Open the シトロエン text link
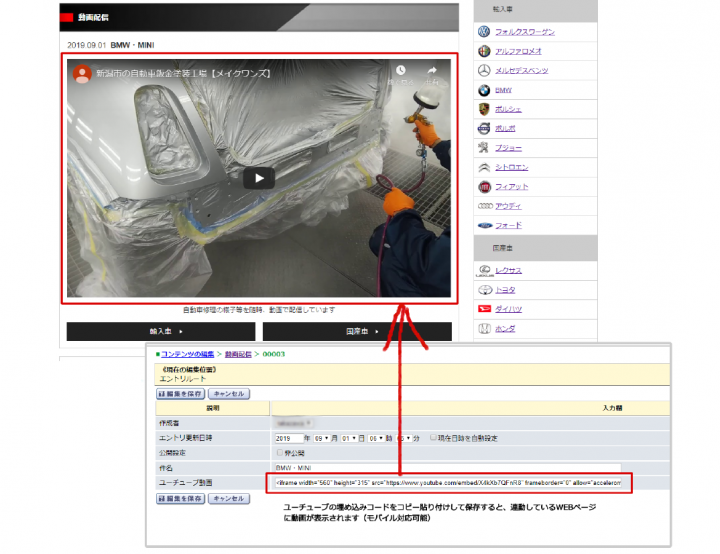This screenshot has width=720, height=554. coord(512,167)
